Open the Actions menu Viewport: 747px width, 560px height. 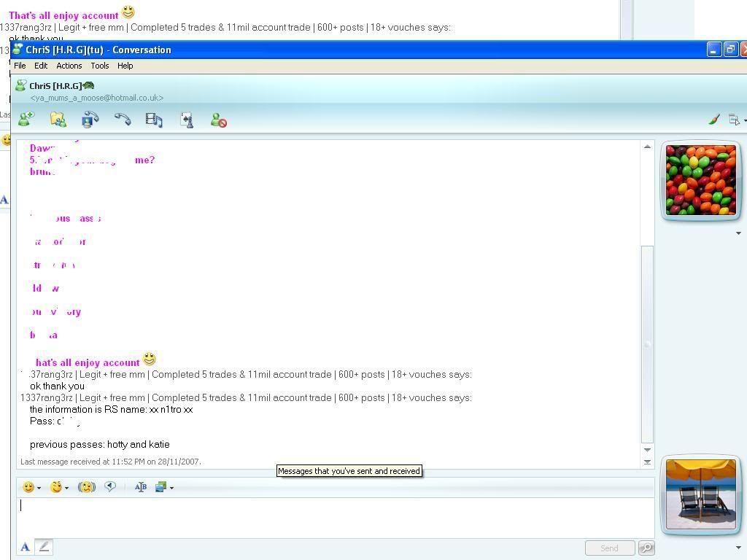point(69,66)
